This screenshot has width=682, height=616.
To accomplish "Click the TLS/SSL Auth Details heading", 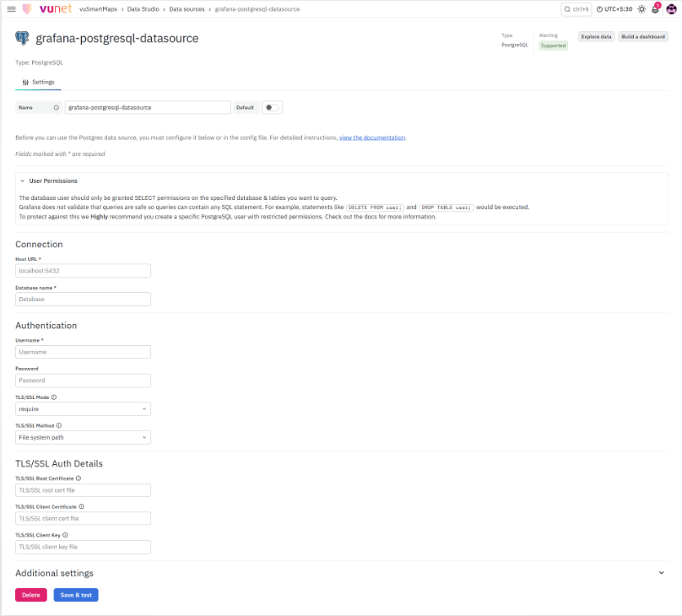I will (x=59, y=464).
